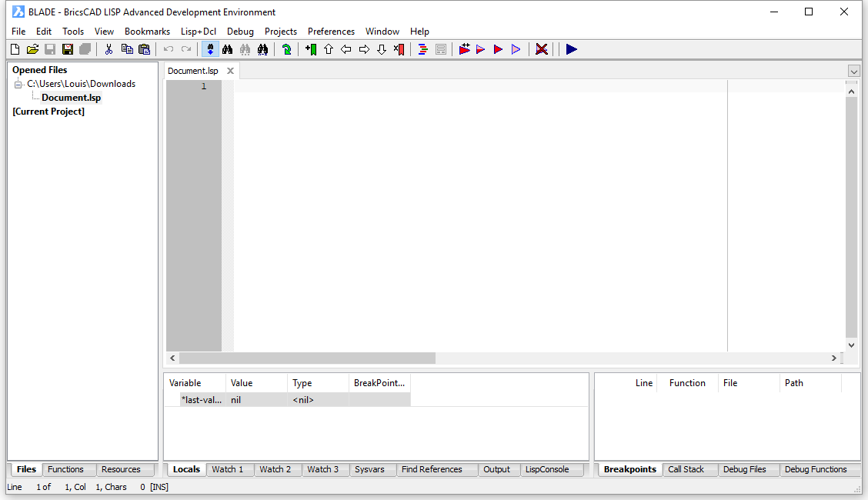Switch to the Debug Functions tab
Viewport: 868px width, 500px height.
[x=816, y=469]
